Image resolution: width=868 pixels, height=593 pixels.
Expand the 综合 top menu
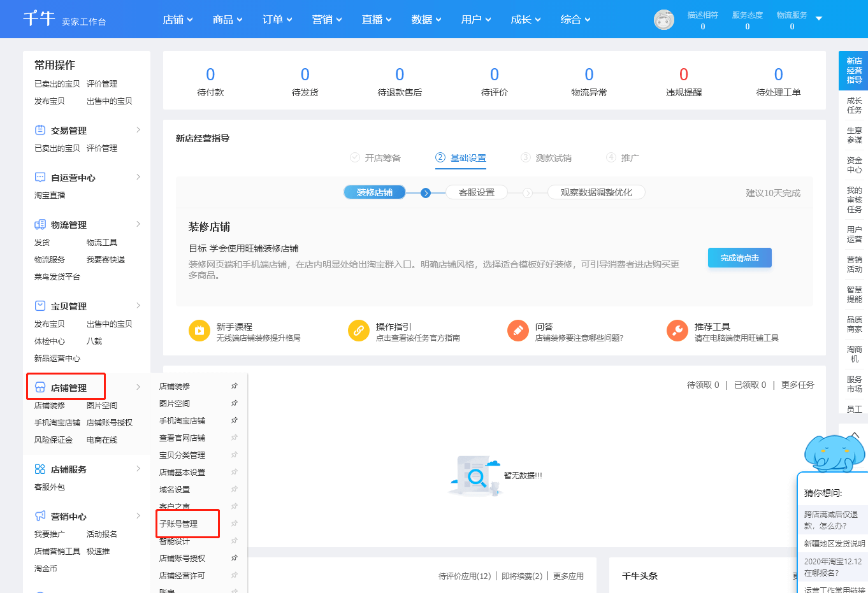[x=575, y=20]
